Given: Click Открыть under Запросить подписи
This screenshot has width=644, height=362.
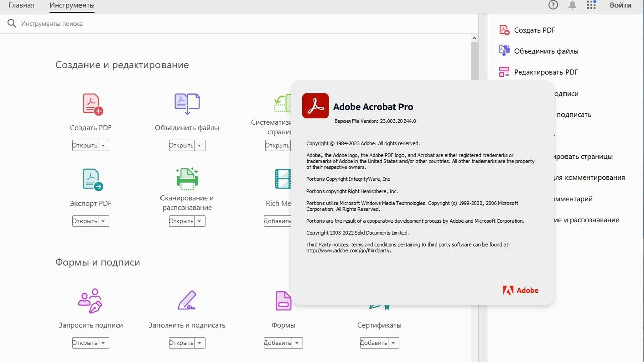Looking at the screenshot, I should click(x=85, y=343).
